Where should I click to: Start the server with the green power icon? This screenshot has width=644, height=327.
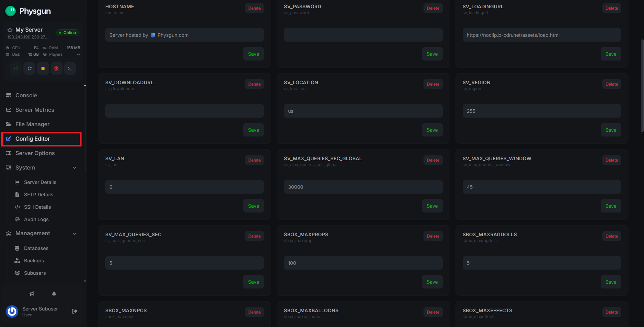pyautogui.click(x=16, y=68)
